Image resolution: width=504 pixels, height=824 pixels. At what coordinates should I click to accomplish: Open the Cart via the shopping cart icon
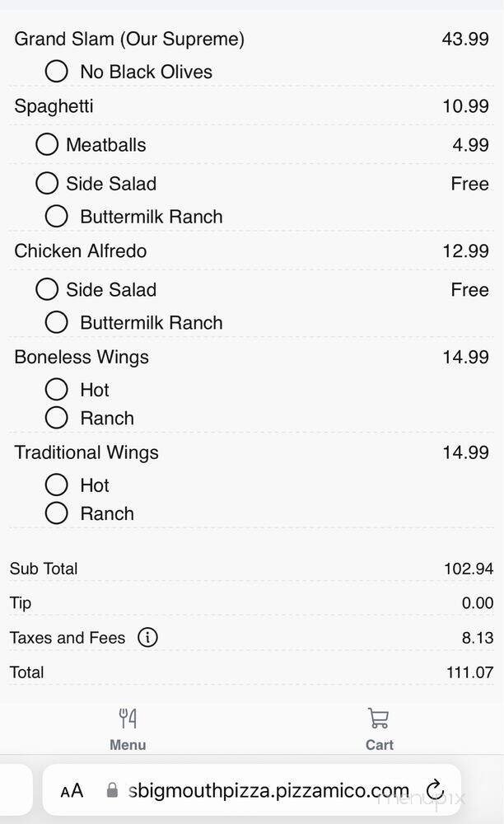(x=378, y=718)
